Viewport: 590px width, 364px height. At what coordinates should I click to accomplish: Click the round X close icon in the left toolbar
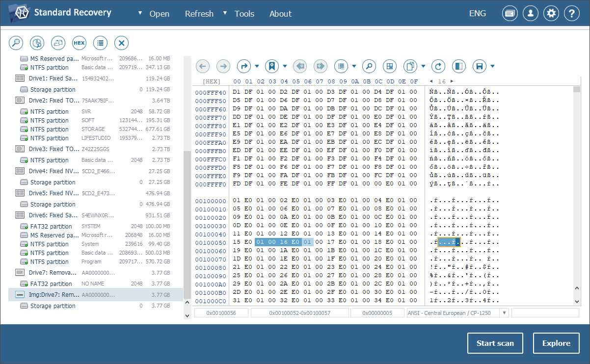122,43
